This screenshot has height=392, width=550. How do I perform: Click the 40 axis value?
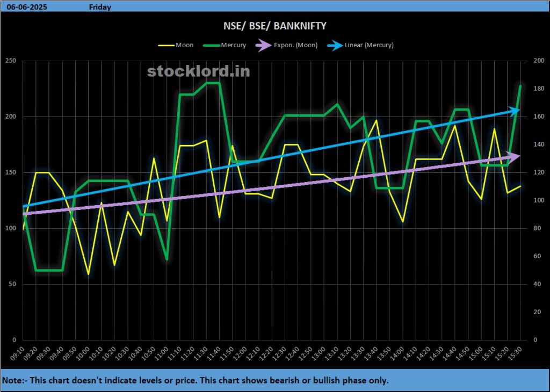(537, 284)
